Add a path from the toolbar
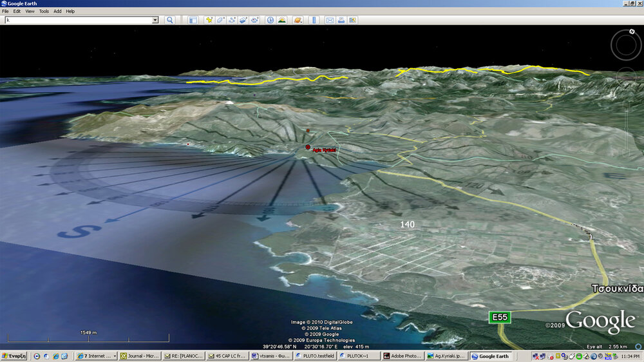The image size is (644, 362). click(232, 20)
